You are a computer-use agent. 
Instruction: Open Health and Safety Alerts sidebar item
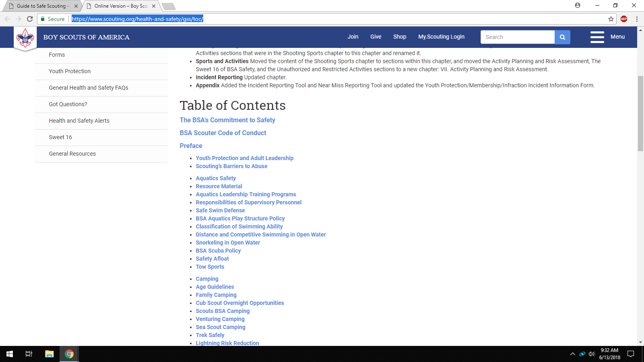coord(79,121)
